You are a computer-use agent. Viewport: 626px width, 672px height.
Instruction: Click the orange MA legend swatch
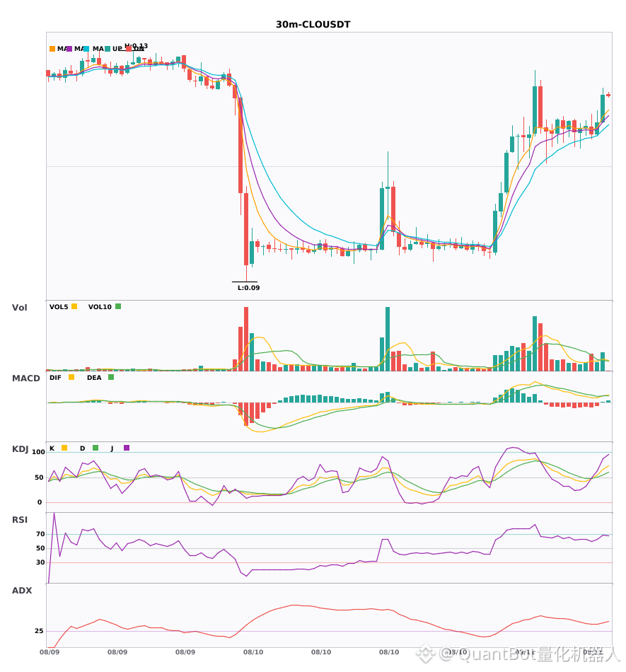tap(52, 49)
